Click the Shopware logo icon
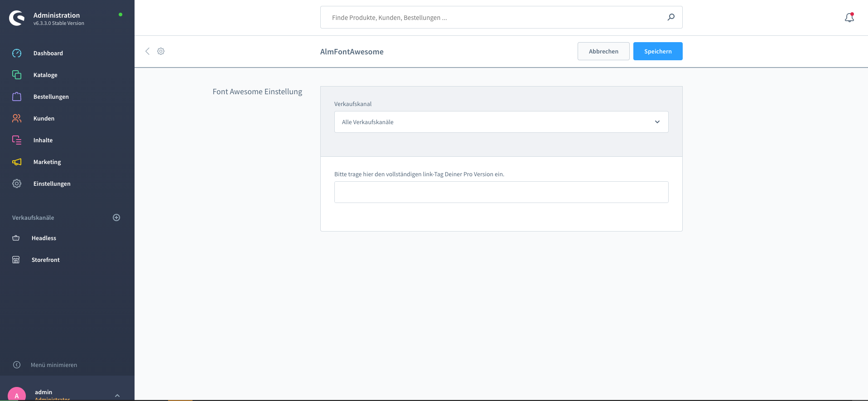 [x=17, y=18]
